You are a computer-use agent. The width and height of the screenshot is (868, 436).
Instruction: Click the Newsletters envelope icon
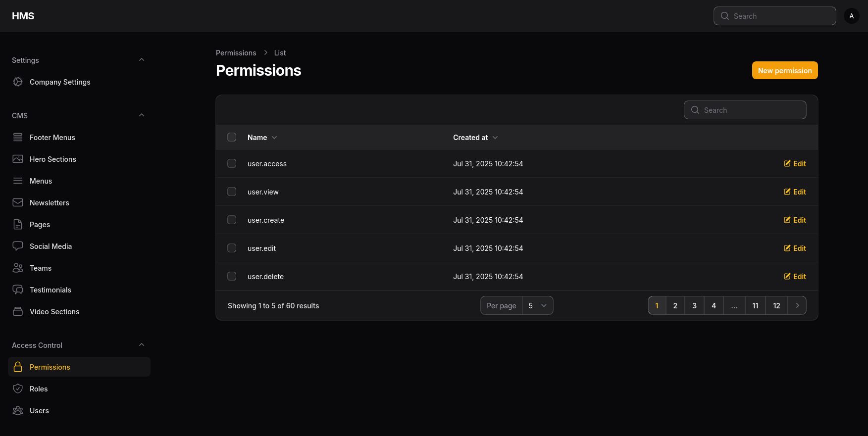(18, 202)
